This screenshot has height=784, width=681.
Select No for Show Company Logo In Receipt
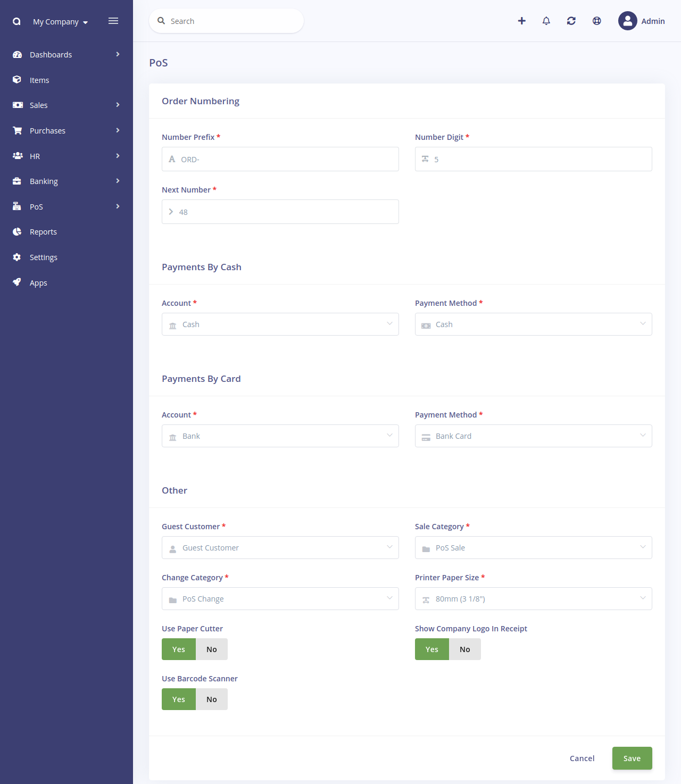click(x=465, y=649)
